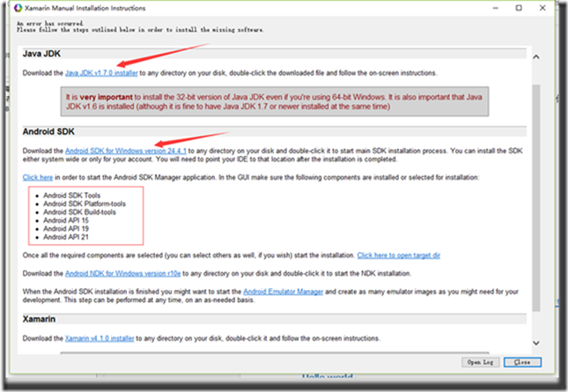Click the Android API 21 list item
This screenshot has height=392, width=568.
(x=66, y=237)
